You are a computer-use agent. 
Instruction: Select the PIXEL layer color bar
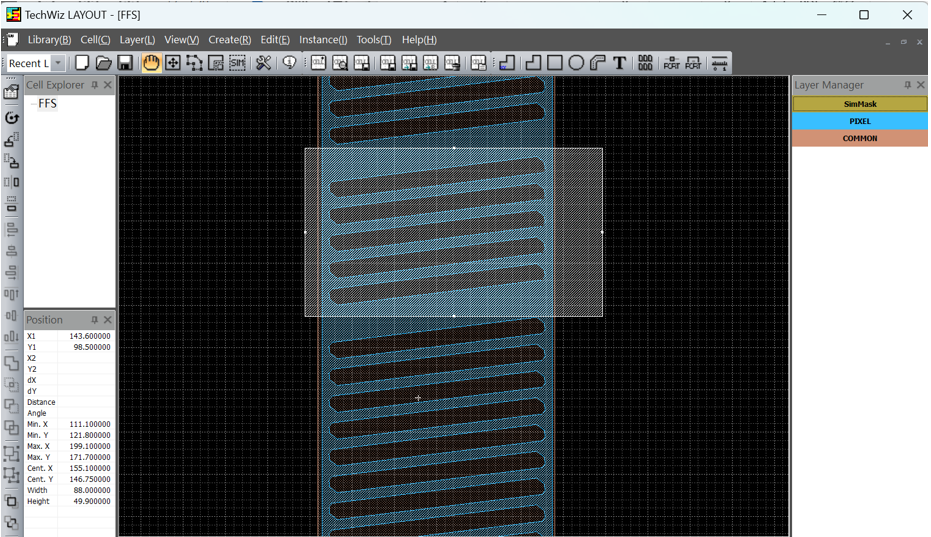click(x=859, y=121)
